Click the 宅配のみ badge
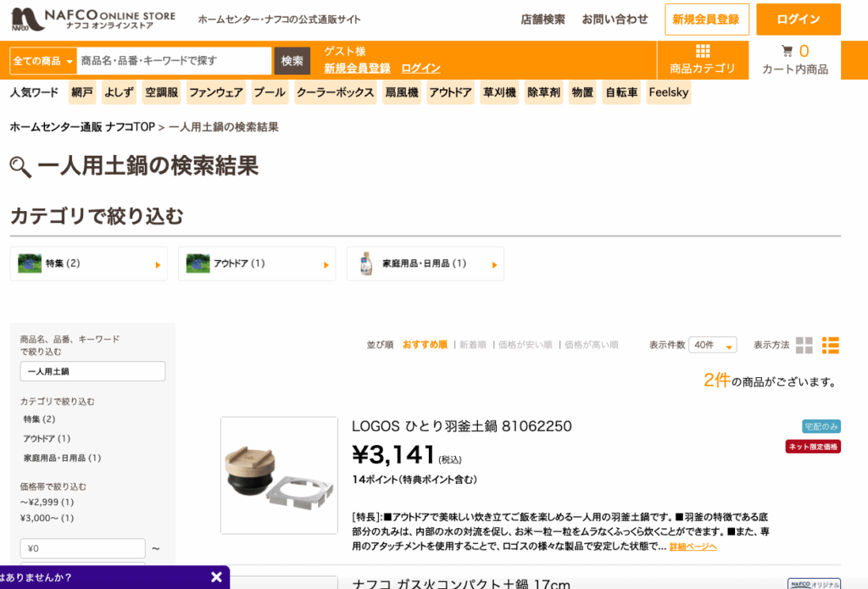Viewport: 868px width, 589px height. tap(821, 426)
